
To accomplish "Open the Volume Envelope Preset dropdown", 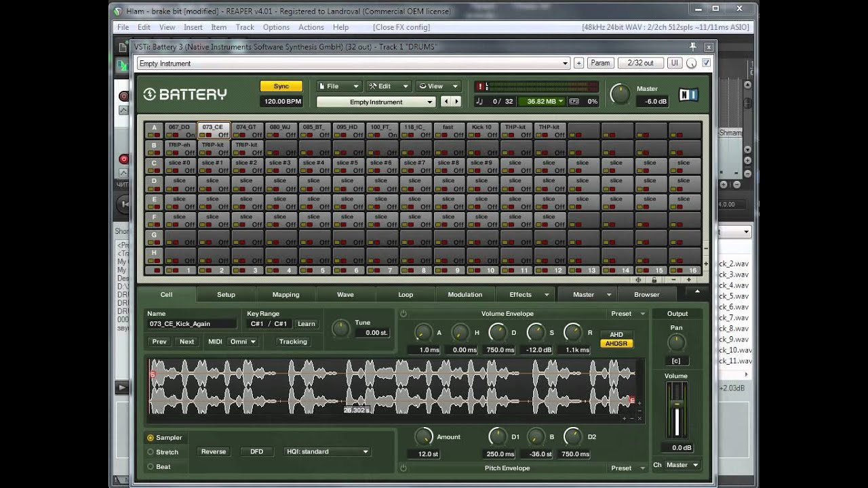I will tap(627, 314).
